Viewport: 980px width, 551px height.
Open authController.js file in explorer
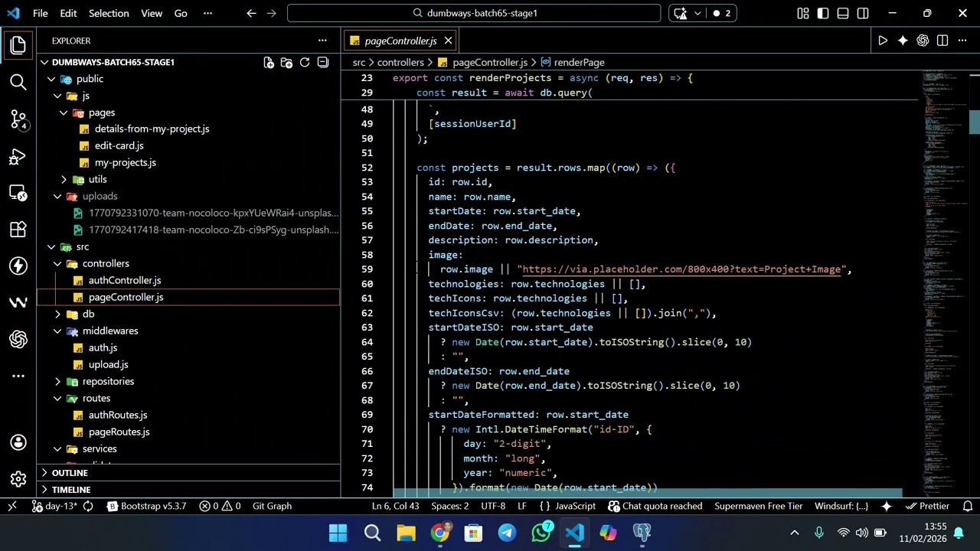(124, 280)
